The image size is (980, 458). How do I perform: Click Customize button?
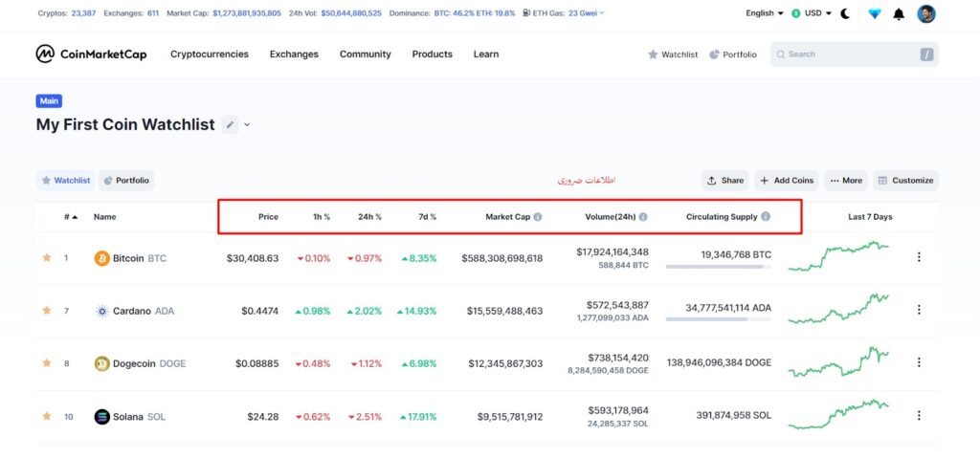click(x=905, y=181)
